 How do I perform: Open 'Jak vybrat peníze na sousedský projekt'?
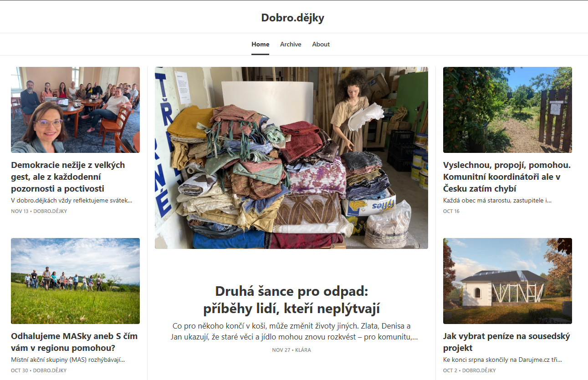click(506, 342)
